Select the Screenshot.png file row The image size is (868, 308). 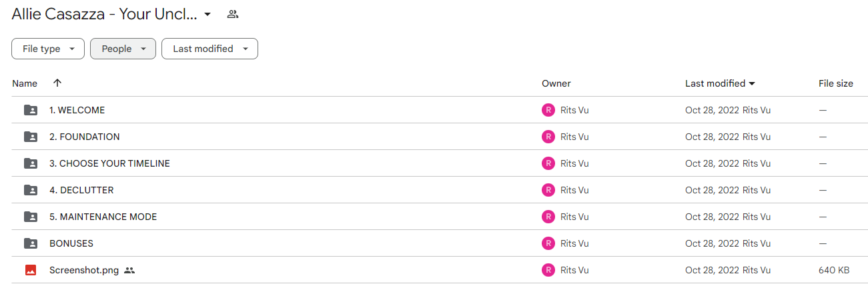[440, 270]
